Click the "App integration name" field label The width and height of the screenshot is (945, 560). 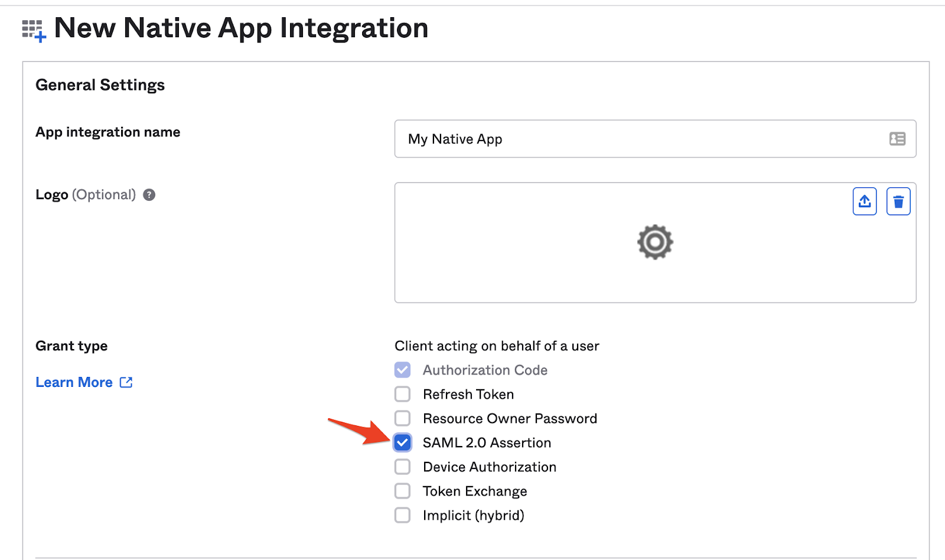point(107,132)
